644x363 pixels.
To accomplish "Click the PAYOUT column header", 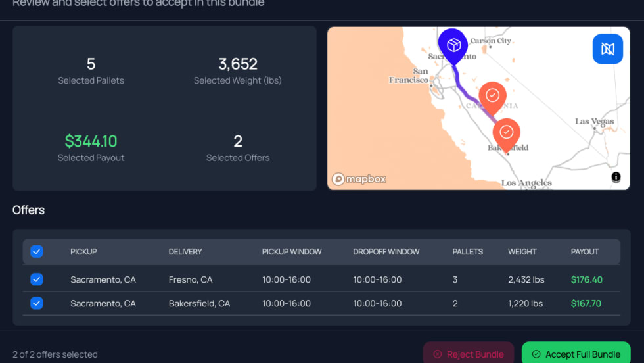I will tap(584, 251).
